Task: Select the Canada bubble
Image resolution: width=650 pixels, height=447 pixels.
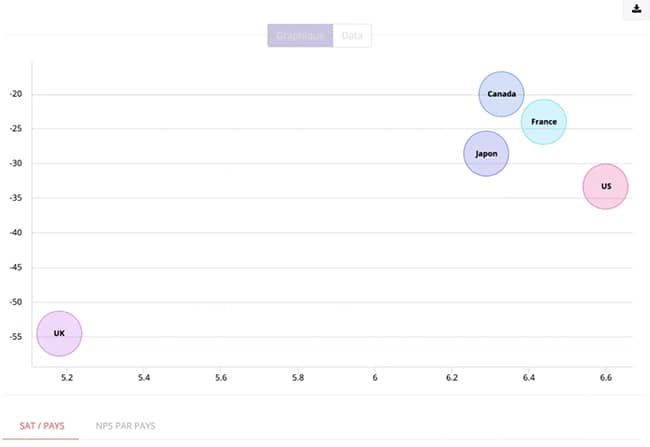Action: point(502,94)
